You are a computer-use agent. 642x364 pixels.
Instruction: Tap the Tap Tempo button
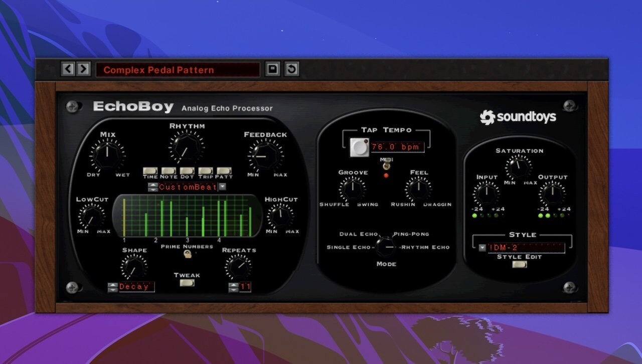click(359, 147)
